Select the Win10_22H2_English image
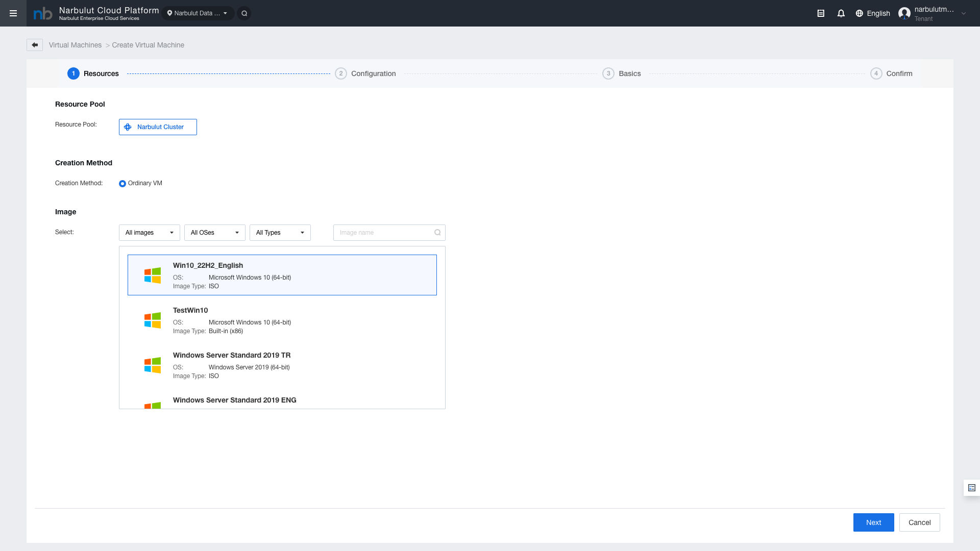This screenshot has height=551, width=980. click(282, 275)
